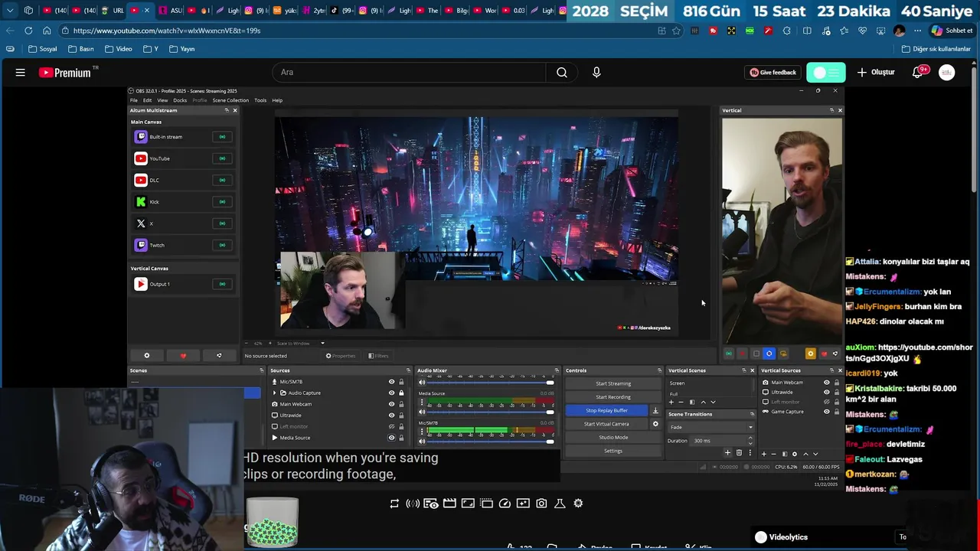Click Studio Mode in OBS Controls
This screenshot has width=980, height=551.
[613, 438]
